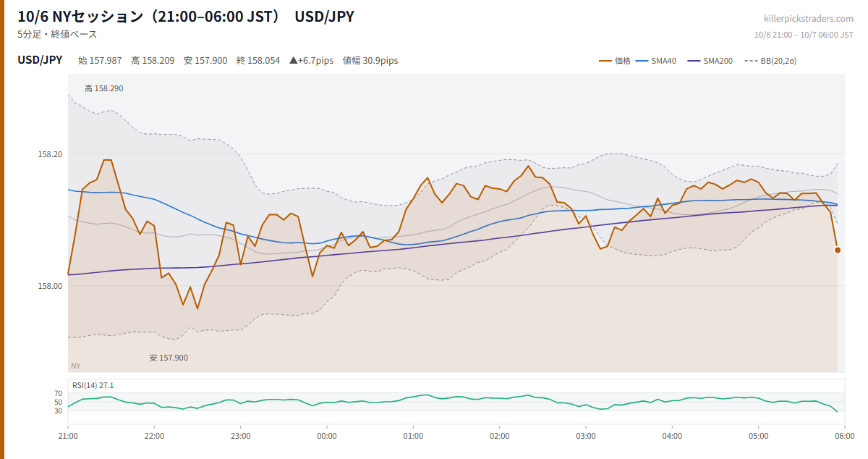The height and width of the screenshot is (459, 868).
Task: Click the date range 10/6 21:00 – 10/7 06:00 JST
Action: click(x=804, y=35)
